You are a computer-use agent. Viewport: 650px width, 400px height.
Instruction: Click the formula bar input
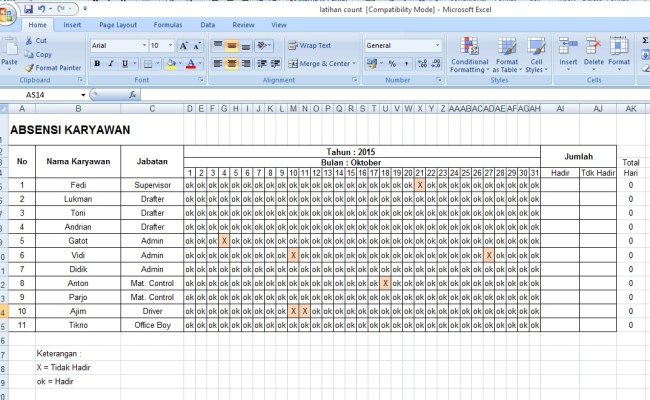pos(395,95)
